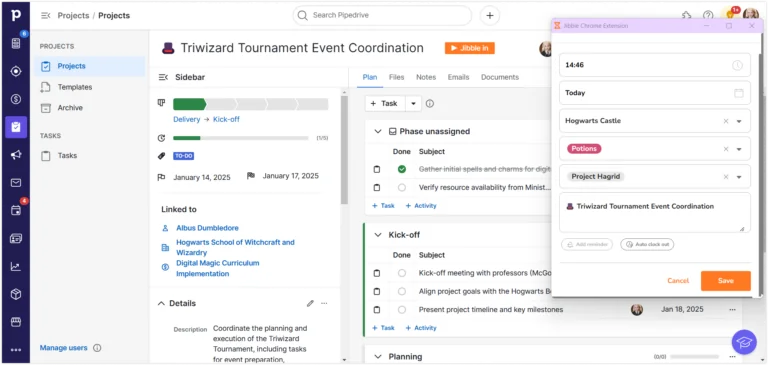Image resolution: width=768 pixels, height=365 pixels.
Task: Click the orange Jibble in button
Action: click(x=470, y=48)
